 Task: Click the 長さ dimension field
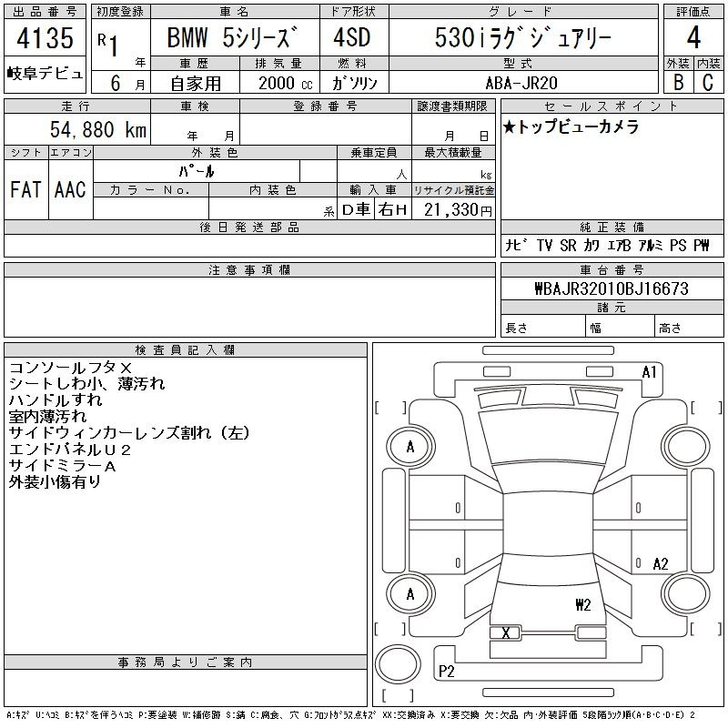[x=543, y=328]
